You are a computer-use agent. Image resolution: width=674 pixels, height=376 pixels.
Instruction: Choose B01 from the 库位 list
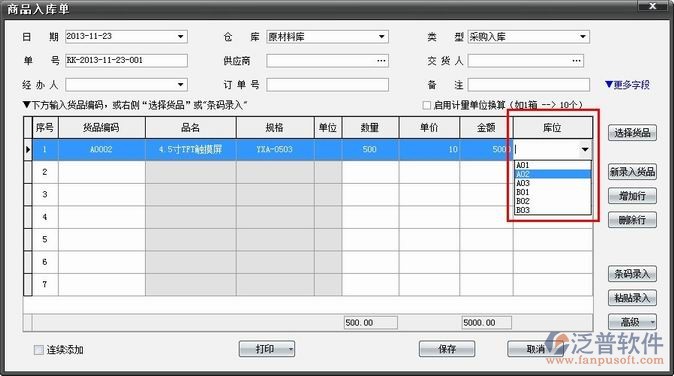click(x=553, y=192)
